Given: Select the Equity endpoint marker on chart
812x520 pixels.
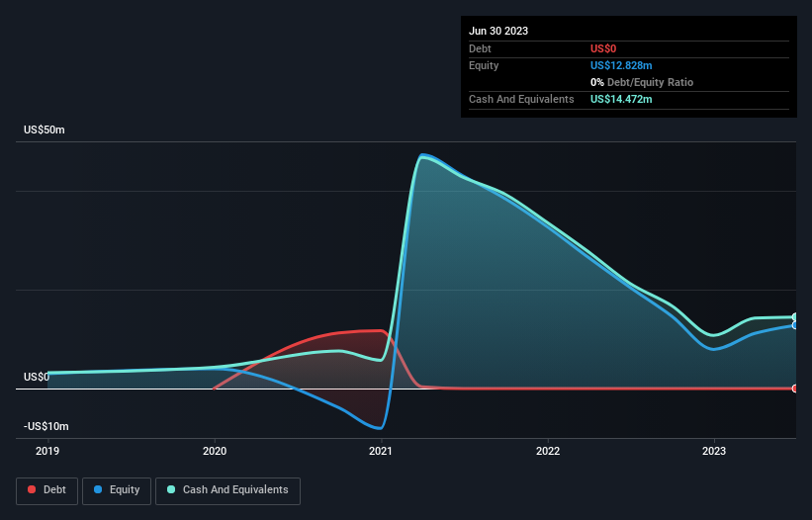Looking at the screenshot, I should point(795,325).
